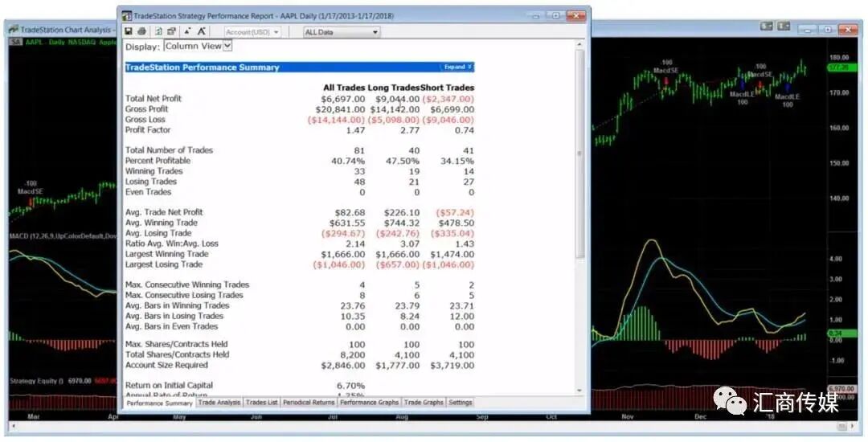Switch to the Performance Graphs tab

(x=369, y=402)
